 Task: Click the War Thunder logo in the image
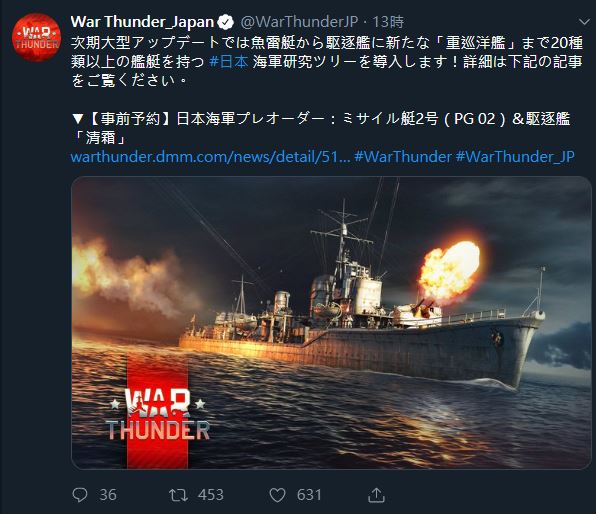coord(157,414)
